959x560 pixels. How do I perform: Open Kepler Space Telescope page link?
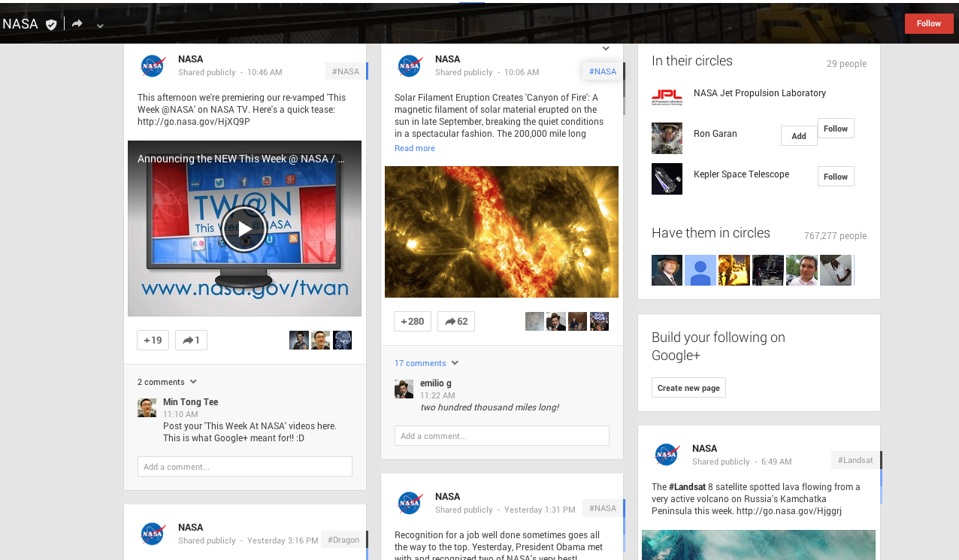point(741,174)
